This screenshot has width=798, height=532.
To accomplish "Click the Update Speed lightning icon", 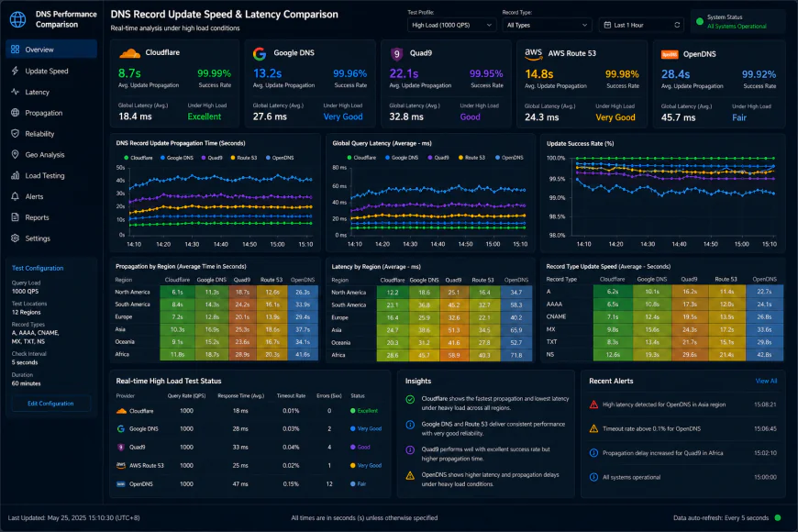I will pyautogui.click(x=16, y=71).
